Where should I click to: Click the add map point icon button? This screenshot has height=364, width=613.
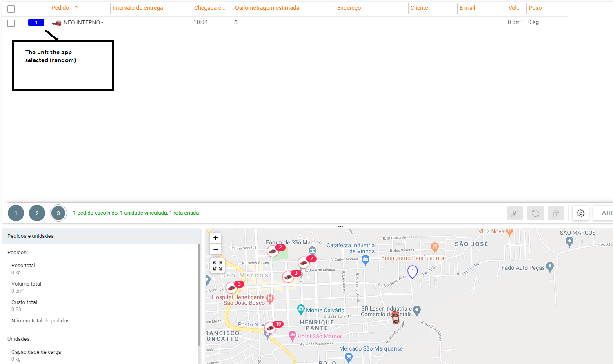click(x=515, y=213)
